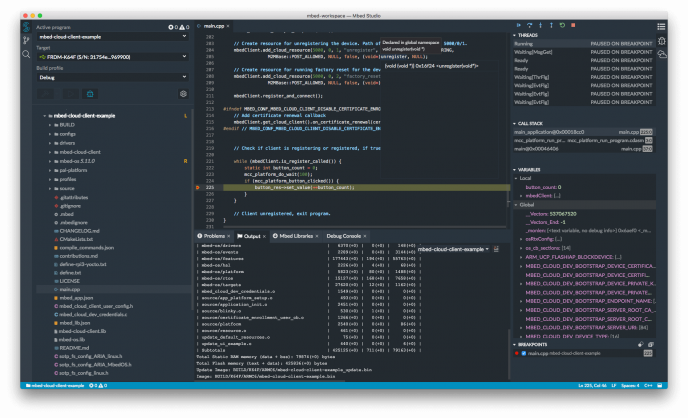This screenshot has width=688, height=418.
Task: Toggle breakpoint marker on line 225
Action: coord(195,187)
